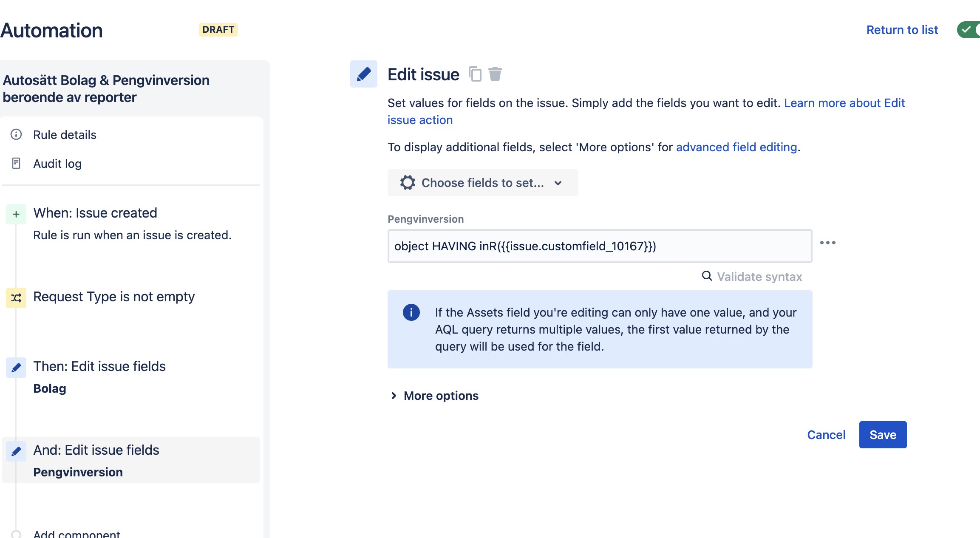This screenshot has height=538, width=980.
Task: Save the Edit issue action
Action: pos(883,435)
